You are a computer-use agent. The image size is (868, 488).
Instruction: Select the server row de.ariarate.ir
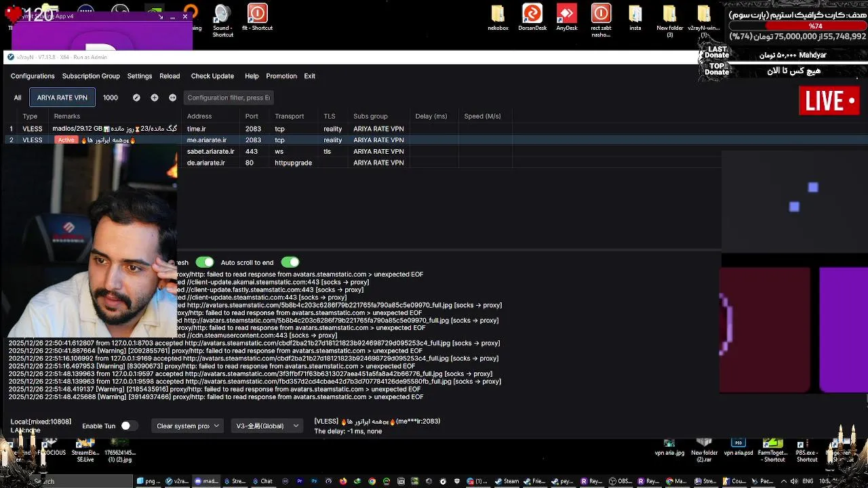[x=346, y=163]
